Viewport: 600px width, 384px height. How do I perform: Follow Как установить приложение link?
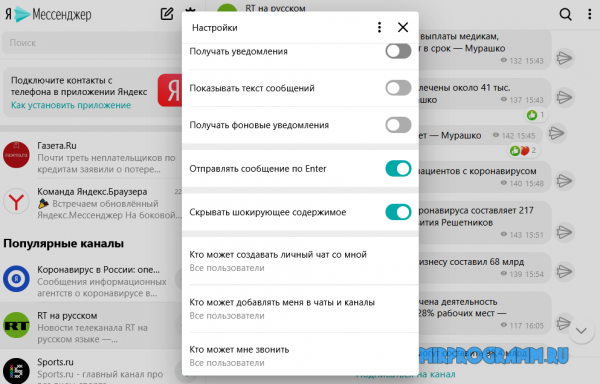point(71,105)
